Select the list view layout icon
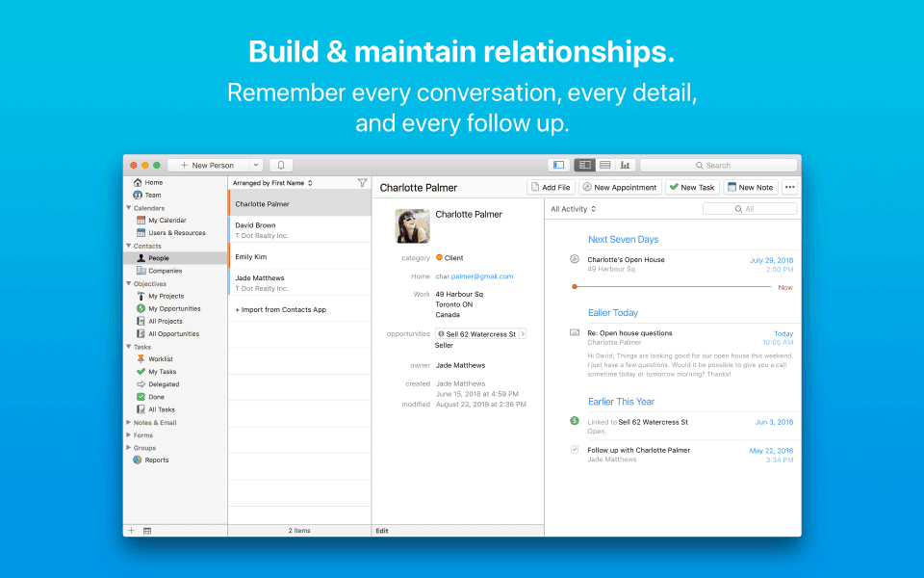This screenshot has width=924, height=578. (x=604, y=165)
